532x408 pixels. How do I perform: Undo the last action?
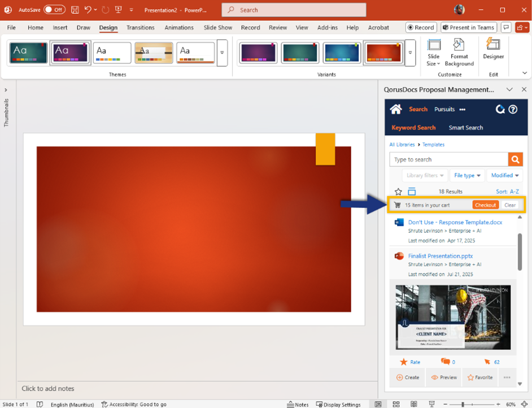(x=88, y=10)
